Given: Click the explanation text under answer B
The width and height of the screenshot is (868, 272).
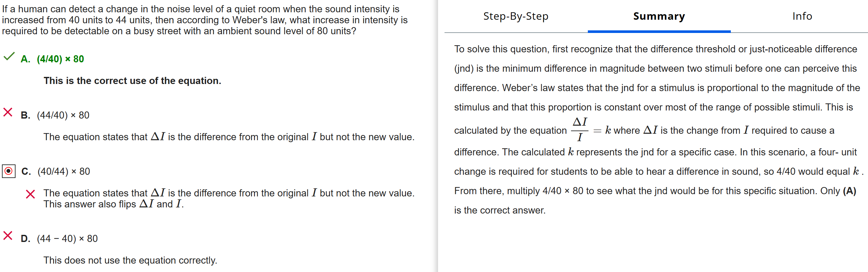Looking at the screenshot, I should [x=229, y=137].
